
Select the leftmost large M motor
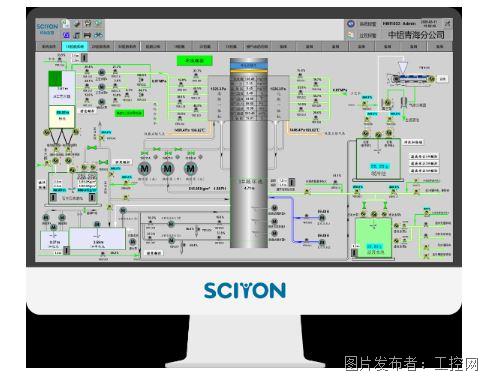pyautogui.click(x=144, y=169)
